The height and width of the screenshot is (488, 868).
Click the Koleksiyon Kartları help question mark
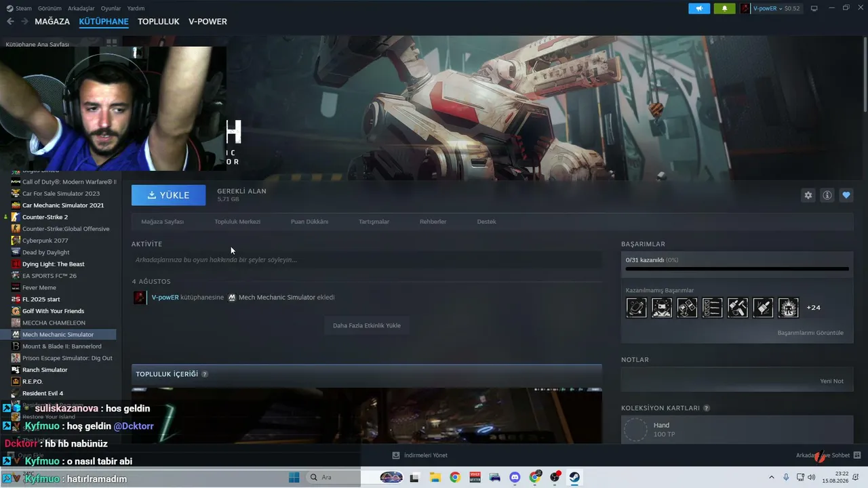(707, 408)
